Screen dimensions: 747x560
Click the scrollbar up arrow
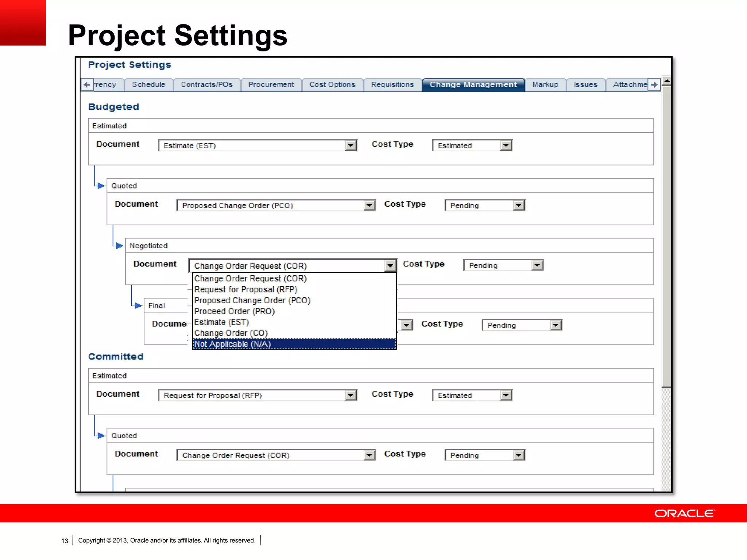[x=666, y=81]
